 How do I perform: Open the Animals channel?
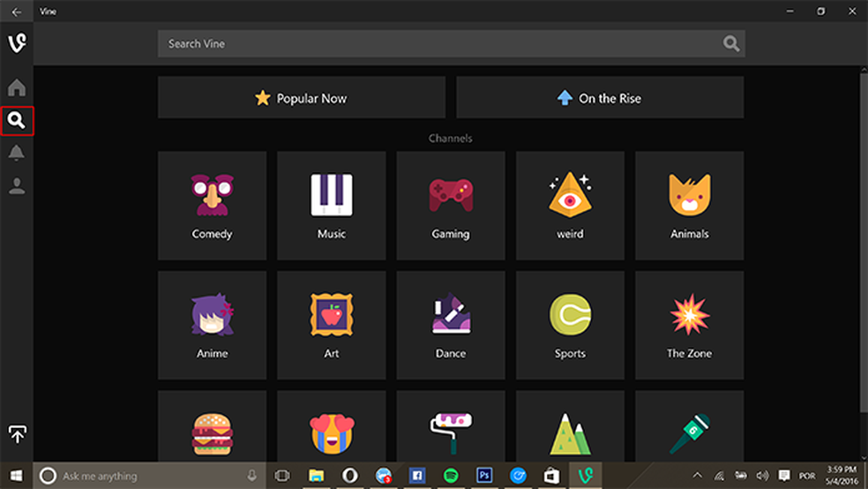pos(690,206)
